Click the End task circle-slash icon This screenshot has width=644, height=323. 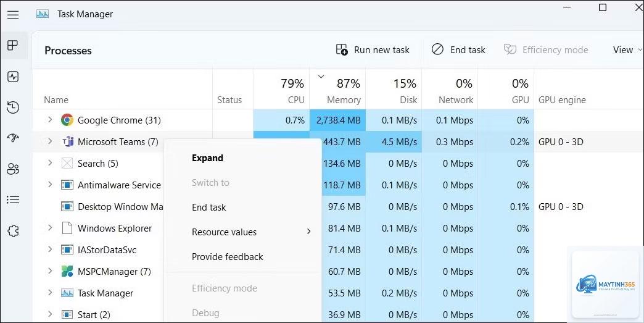pos(437,49)
